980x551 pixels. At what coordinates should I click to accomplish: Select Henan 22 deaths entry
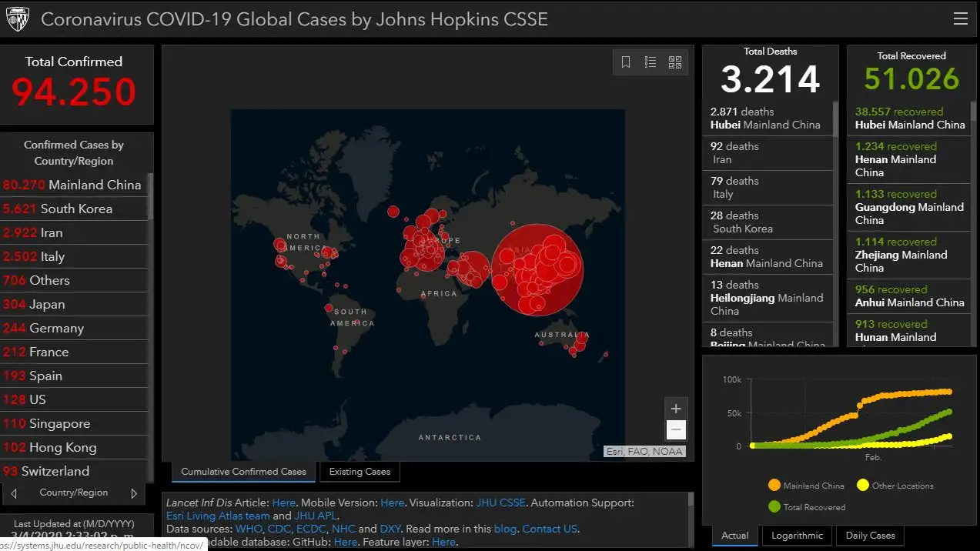click(x=768, y=257)
